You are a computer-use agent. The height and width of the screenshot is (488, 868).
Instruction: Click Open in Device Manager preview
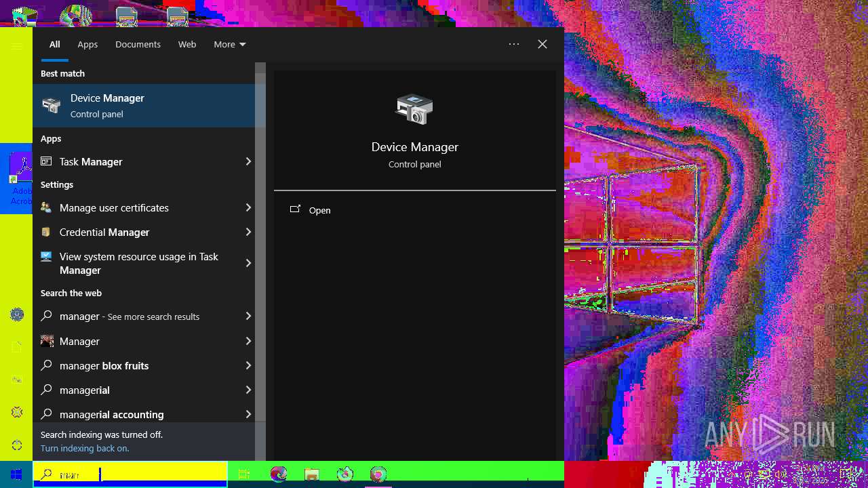point(320,210)
